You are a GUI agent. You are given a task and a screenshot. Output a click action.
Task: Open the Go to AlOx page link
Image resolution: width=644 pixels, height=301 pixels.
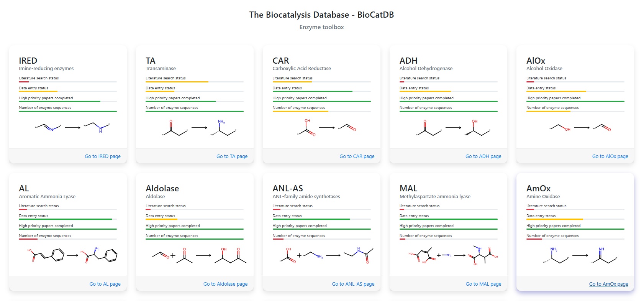coord(610,156)
